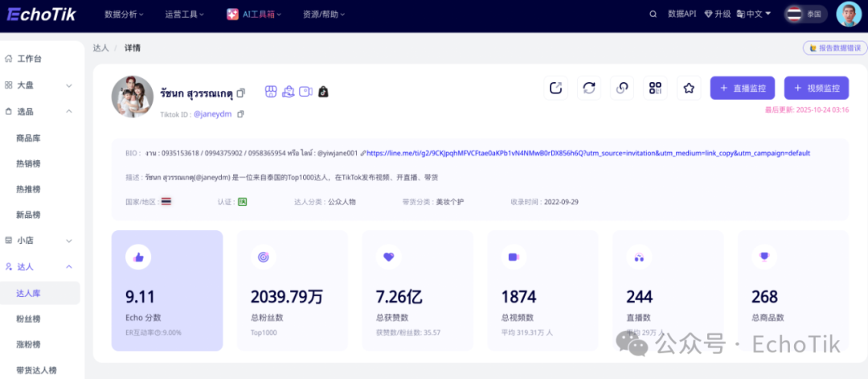This screenshot has width=868, height=379.
Task: Click the black shopping bag icon
Action: tap(323, 92)
